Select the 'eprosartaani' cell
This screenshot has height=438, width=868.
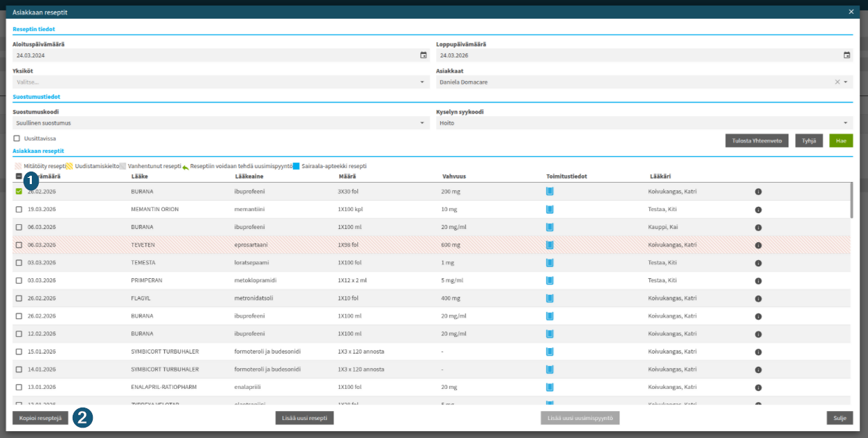pos(251,245)
